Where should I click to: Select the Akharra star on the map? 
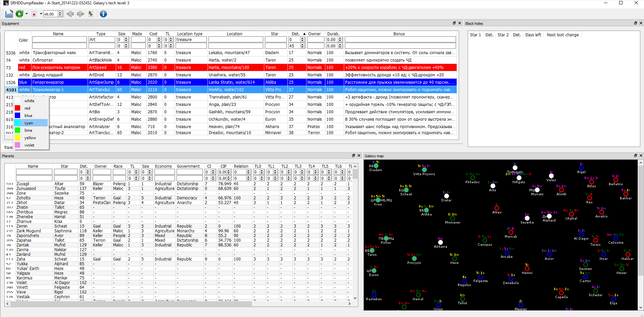440,242
